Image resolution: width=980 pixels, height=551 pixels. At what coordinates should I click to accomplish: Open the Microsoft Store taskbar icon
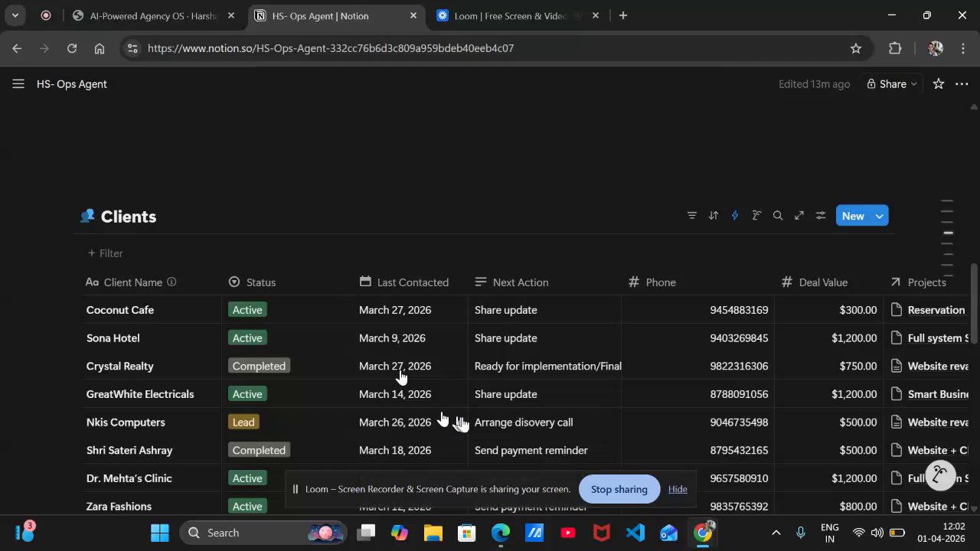coord(467,533)
